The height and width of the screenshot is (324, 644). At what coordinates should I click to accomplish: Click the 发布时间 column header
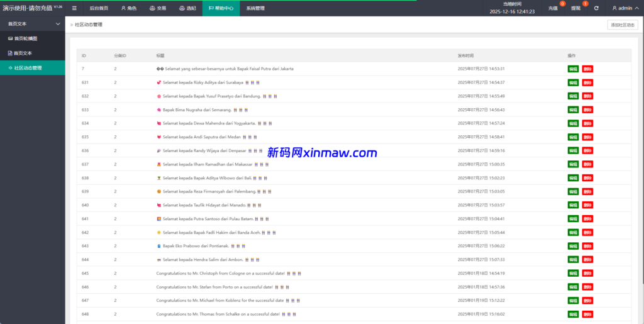[466, 55]
